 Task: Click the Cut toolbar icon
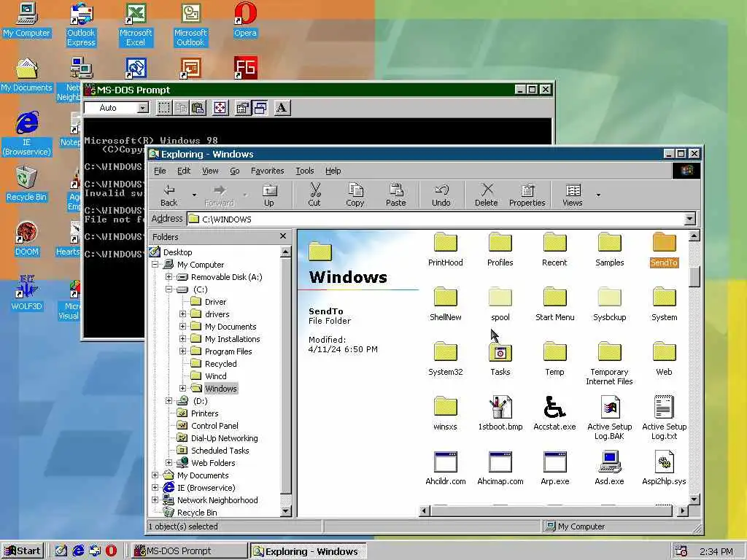click(314, 195)
